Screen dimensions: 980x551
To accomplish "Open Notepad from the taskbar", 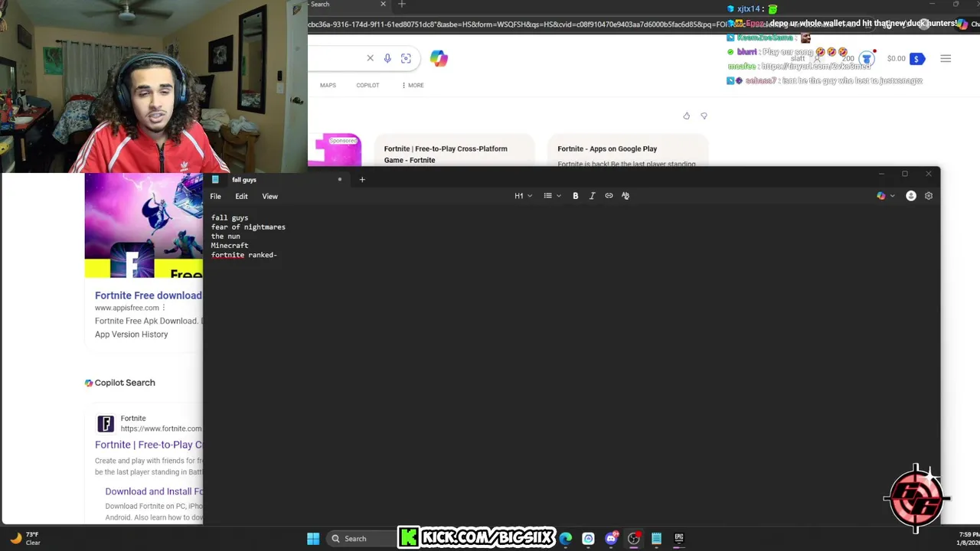I will coord(656,539).
